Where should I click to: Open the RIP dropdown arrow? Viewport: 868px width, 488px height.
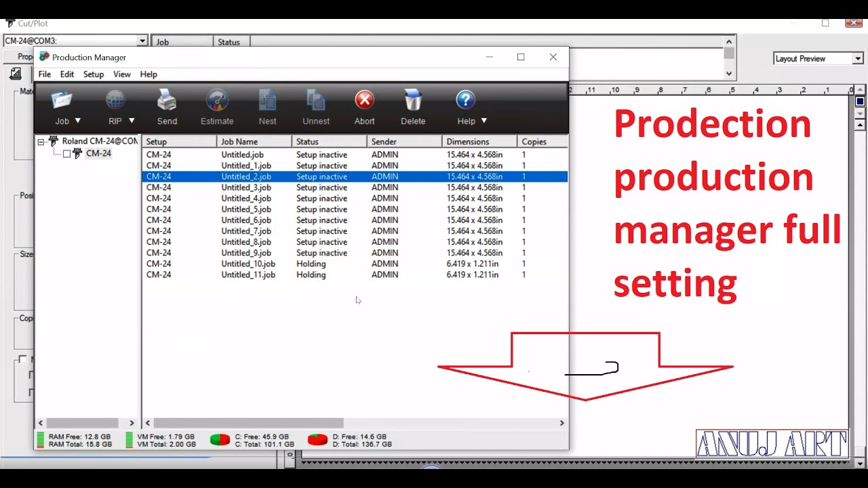pyautogui.click(x=132, y=121)
